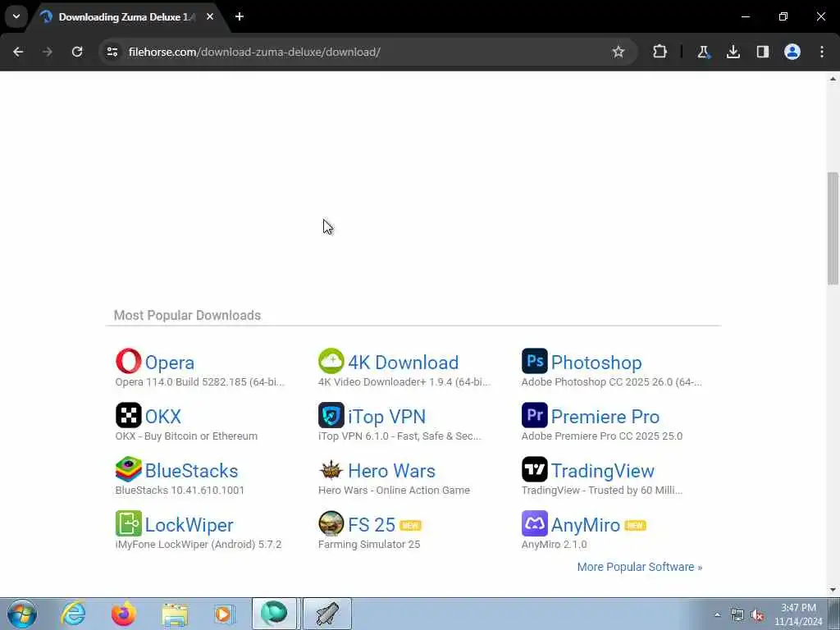The image size is (840, 630).
Task: Click the 'Opera 114.0 Build 5282.185' description text
Action: pos(199,382)
